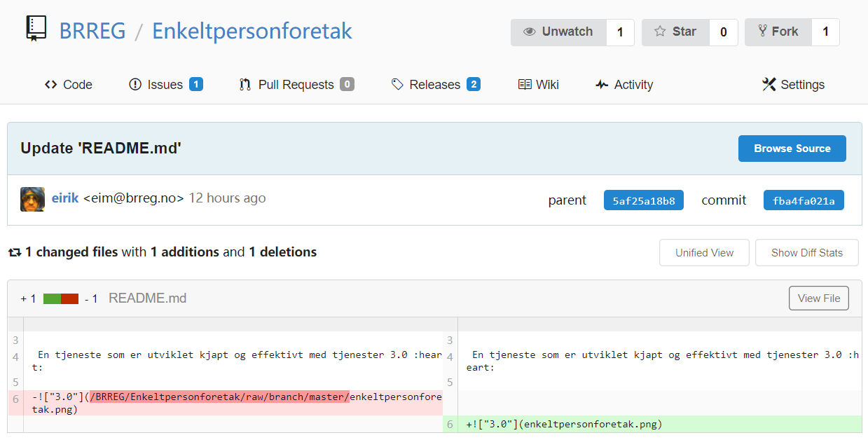Switch diff to Unified View
868x440 pixels.
(x=704, y=253)
